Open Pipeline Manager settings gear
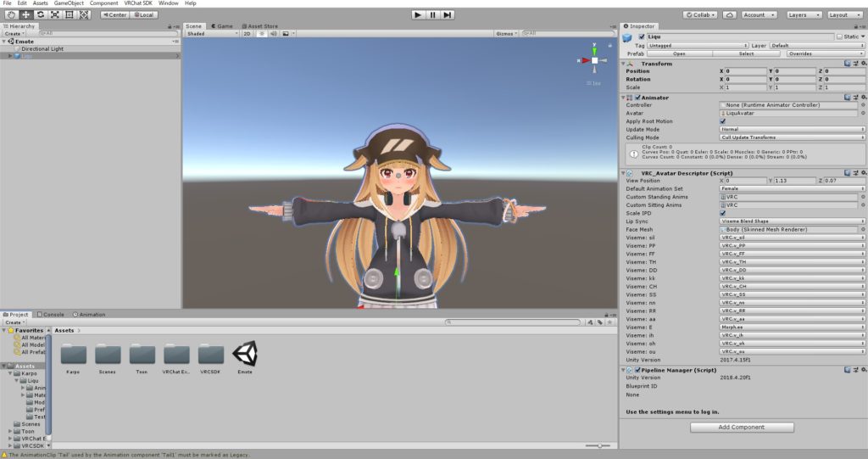The image size is (868, 459). point(863,370)
